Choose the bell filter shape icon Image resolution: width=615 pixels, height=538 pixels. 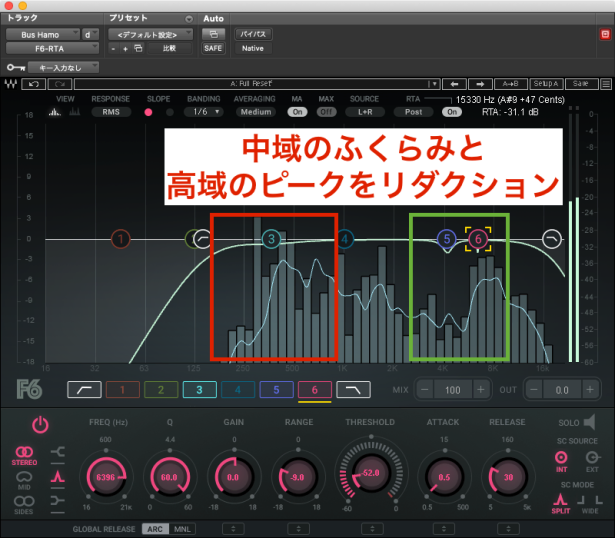point(58,477)
